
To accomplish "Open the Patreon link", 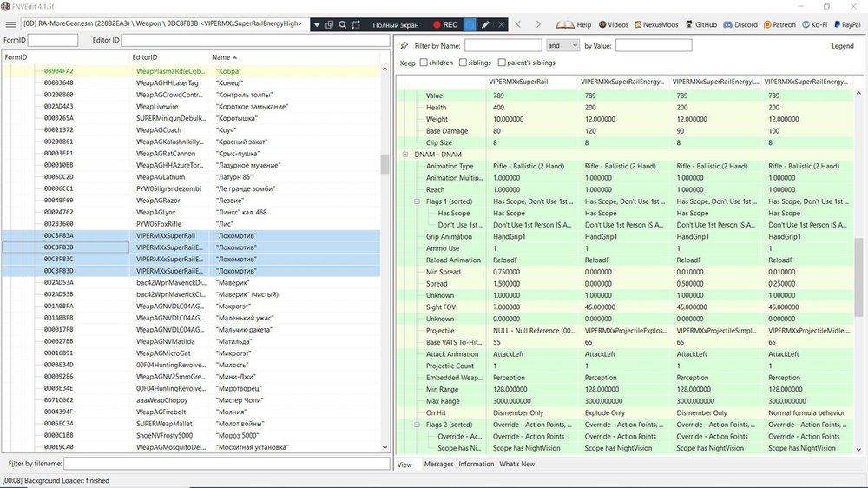I will click(x=779, y=24).
